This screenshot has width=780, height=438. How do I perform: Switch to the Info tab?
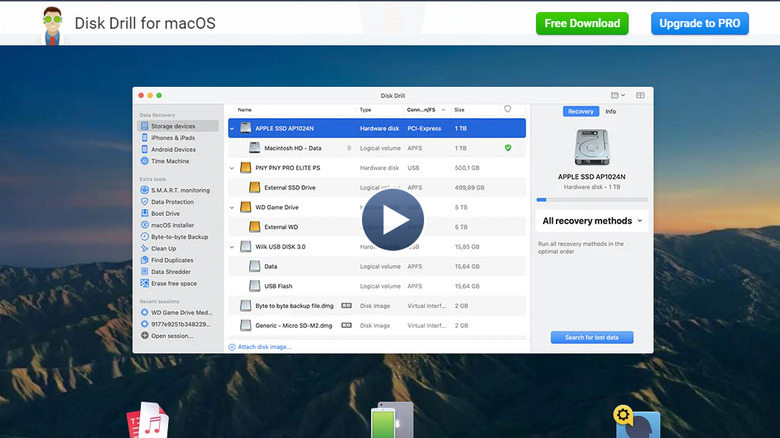610,111
